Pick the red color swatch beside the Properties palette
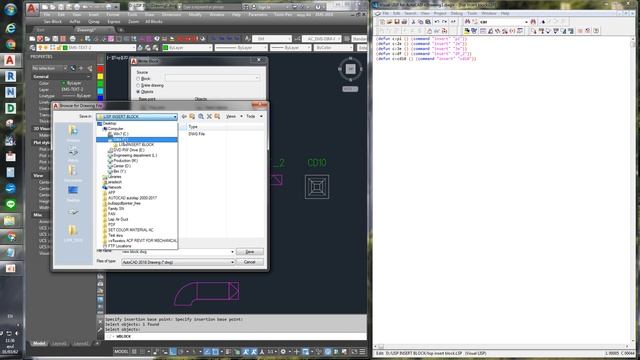The width and height of the screenshot is (640, 360). (100, 69)
